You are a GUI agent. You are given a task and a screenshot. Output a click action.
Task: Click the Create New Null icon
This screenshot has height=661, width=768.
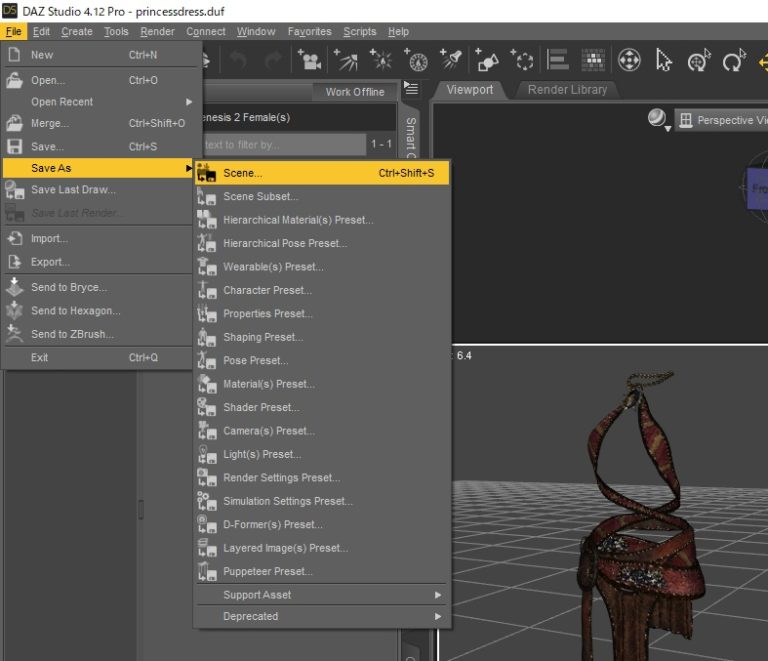[x=521, y=61]
